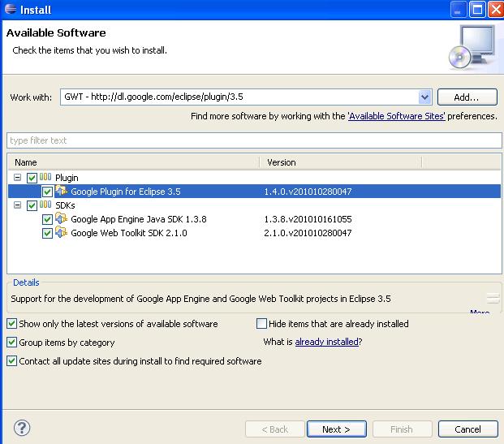Click the Version column header
The width and height of the screenshot is (504, 444).
pos(341,162)
